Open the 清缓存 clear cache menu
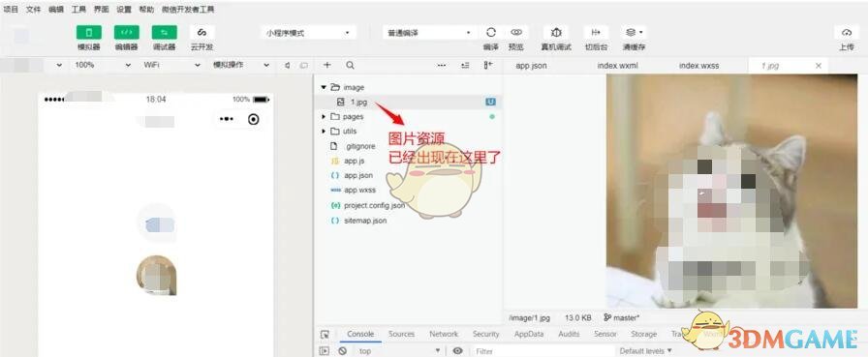Image resolution: width=868 pixels, height=357 pixels. coord(634,33)
